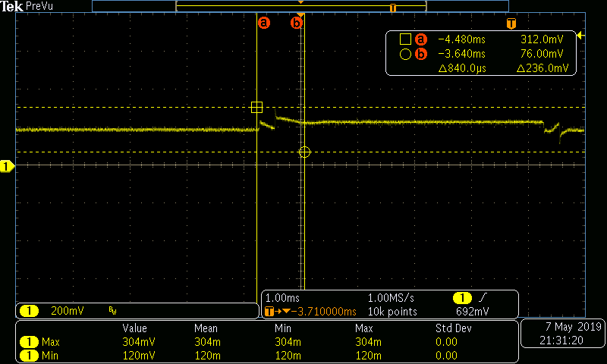The height and width of the screenshot is (364, 607).
Task: Click the date 7 May 2019 readout
Action: [574, 327]
